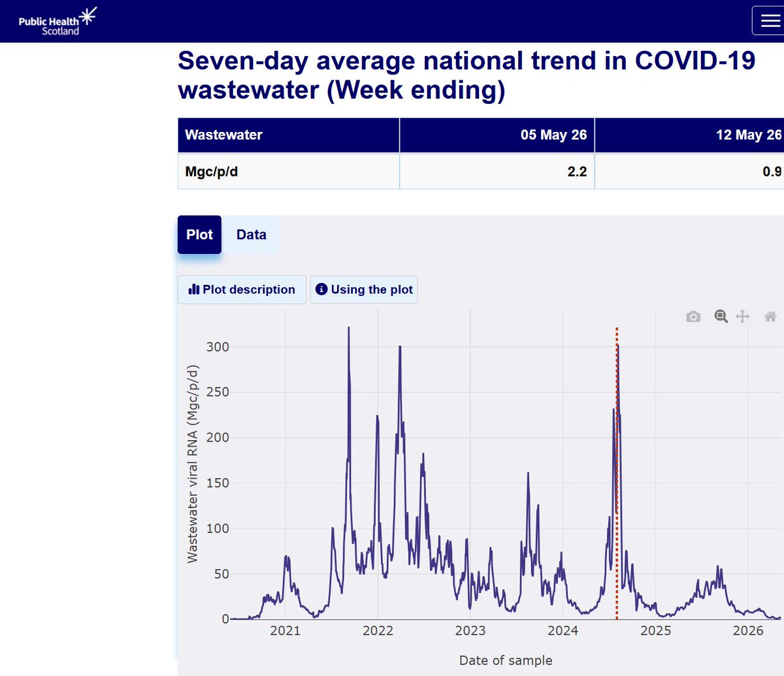
Task: Click the 200 y-axis tick label
Action: [218, 438]
